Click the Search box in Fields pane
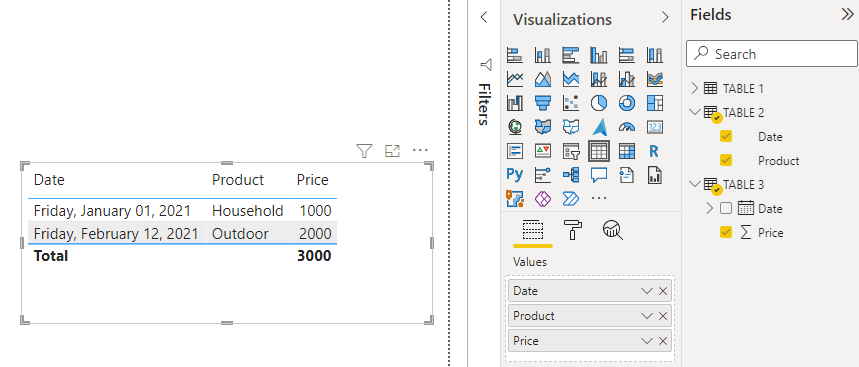 pos(772,54)
